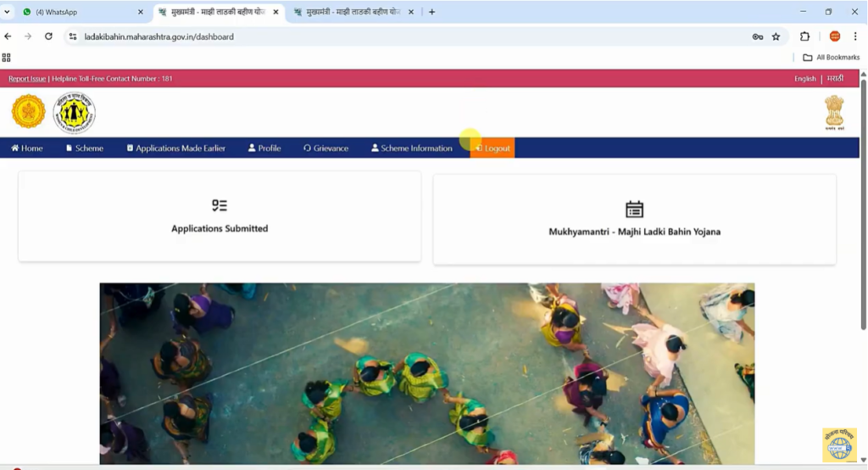Click the Logout button
Image resolution: width=868 pixels, height=470 pixels.
[492, 148]
